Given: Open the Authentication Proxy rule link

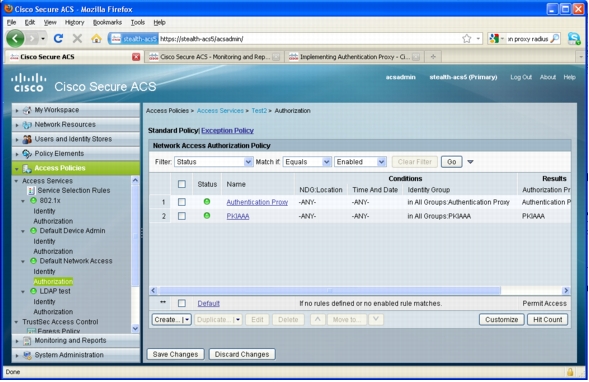Looking at the screenshot, I should coord(257,202).
